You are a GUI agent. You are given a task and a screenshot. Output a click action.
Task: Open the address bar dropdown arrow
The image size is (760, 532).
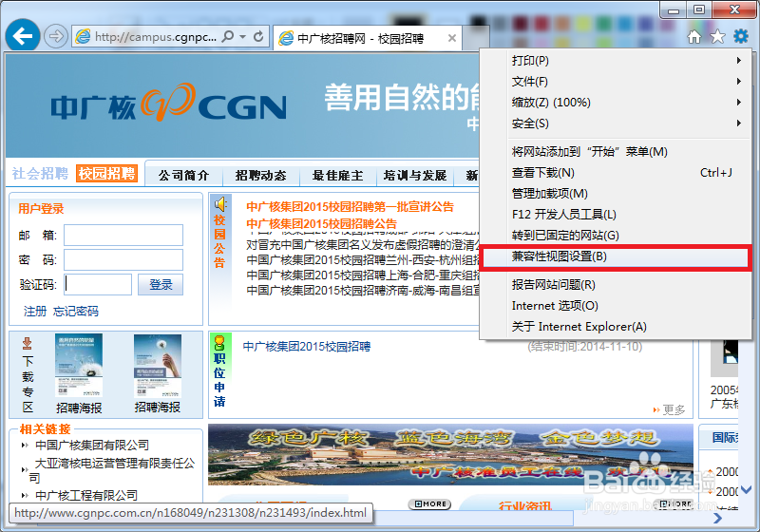(243, 36)
